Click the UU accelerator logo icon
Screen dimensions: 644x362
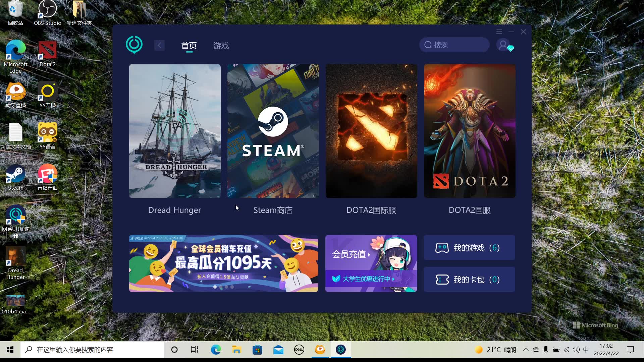[134, 45]
